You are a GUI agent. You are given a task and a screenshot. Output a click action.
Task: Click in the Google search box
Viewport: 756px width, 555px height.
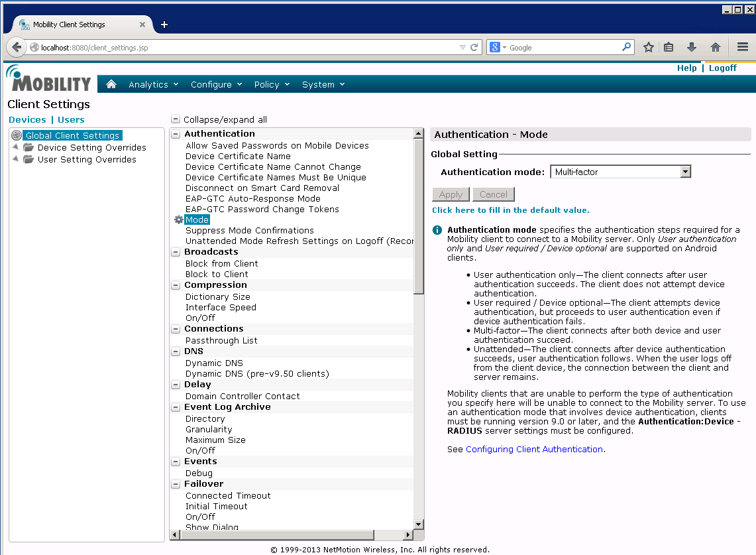(x=563, y=48)
